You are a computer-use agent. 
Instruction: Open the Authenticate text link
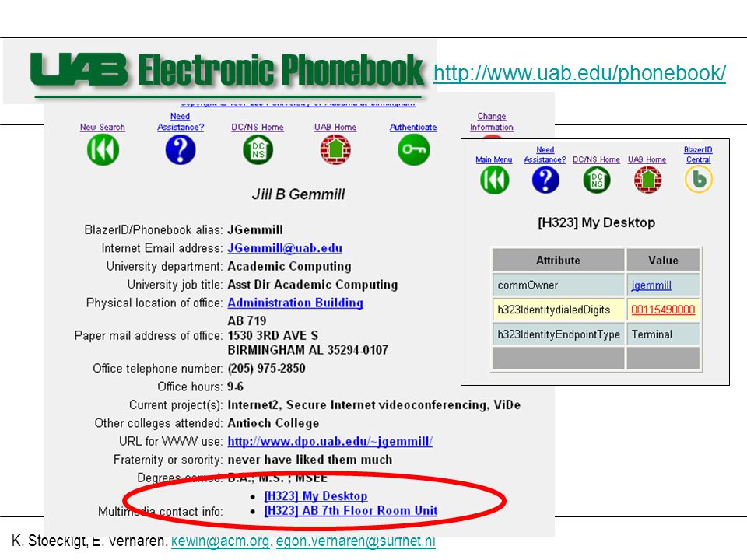click(x=413, y=127)
